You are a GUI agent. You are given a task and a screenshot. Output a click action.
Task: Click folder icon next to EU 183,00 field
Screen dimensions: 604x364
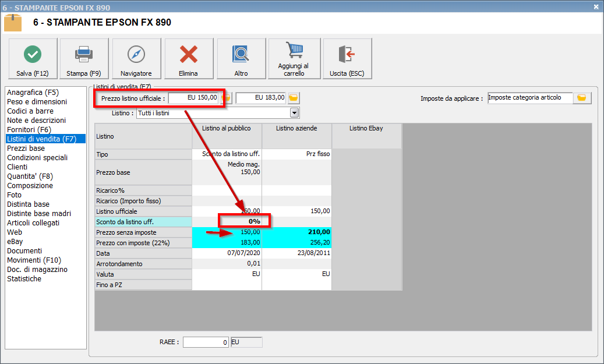294,98
